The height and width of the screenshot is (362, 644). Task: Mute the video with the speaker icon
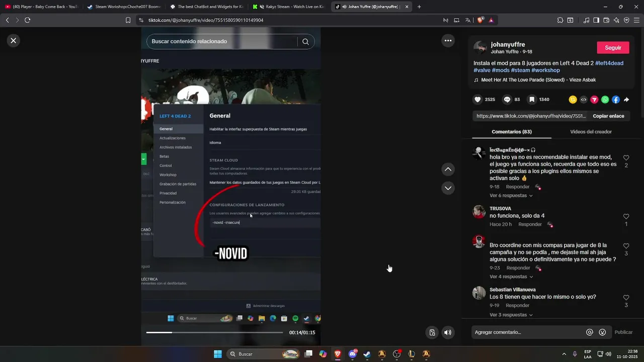pos(447,332)
